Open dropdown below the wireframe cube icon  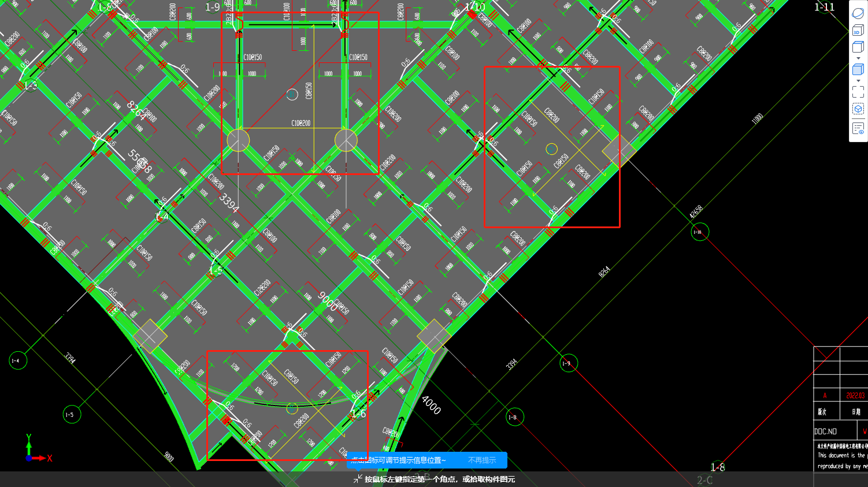pos(858,58)
